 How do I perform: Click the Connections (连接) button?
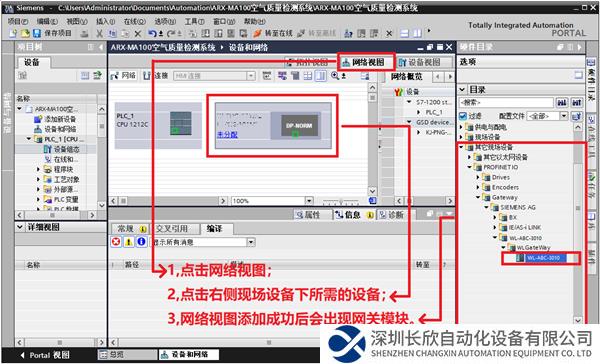tap(156, 76)
